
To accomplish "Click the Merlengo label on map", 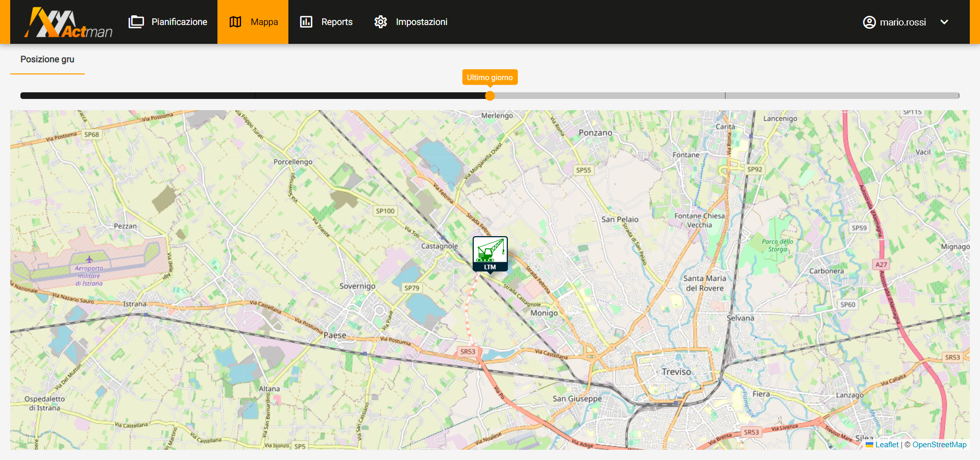I will click(x=497, y=116).
